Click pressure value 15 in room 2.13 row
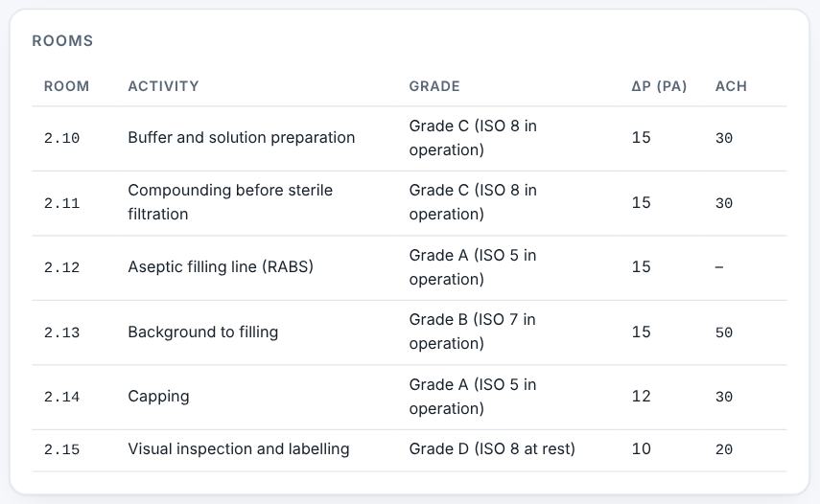Screen dimensions: 820x504 point(642,332)
